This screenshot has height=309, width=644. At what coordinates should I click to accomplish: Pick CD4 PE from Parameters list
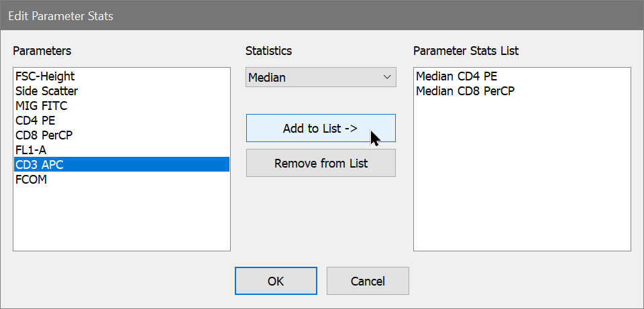(x=34, y=121)
